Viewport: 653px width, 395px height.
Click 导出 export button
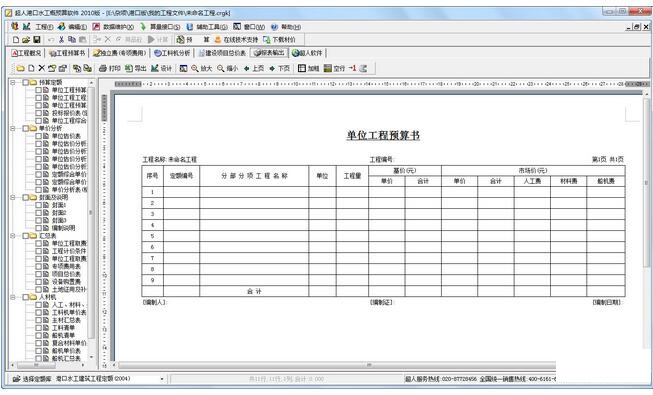pyautogui.click(x=135, y=68)
